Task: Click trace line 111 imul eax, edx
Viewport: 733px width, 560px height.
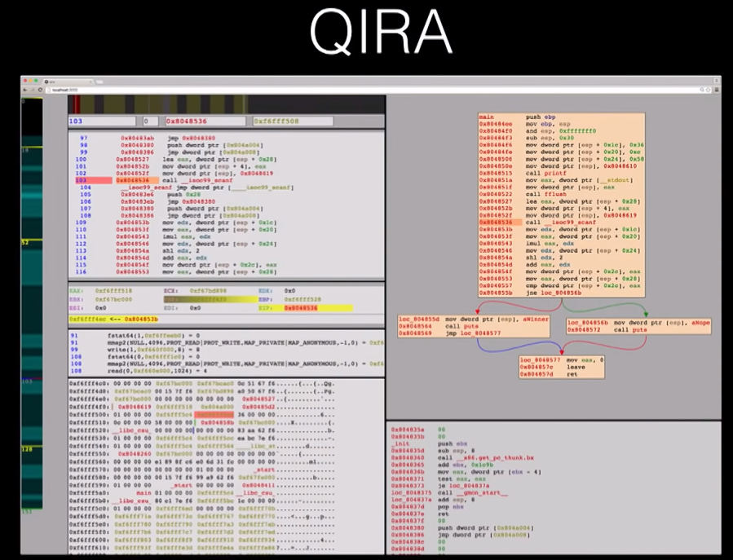Action: click(142, 236)
